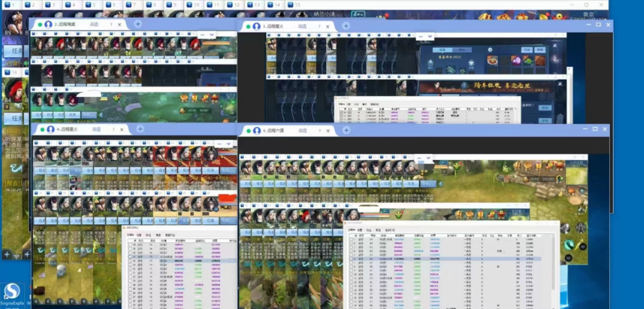Tap the glowing green skill button in window 6's game
Image resolution: width=644 pixels, height=309 pixels.
click(568, 245)
